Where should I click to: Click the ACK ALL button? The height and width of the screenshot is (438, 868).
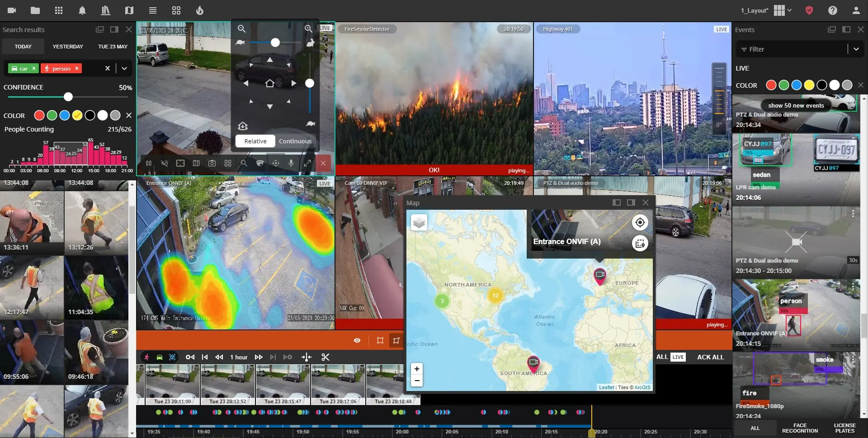(710, 357)
